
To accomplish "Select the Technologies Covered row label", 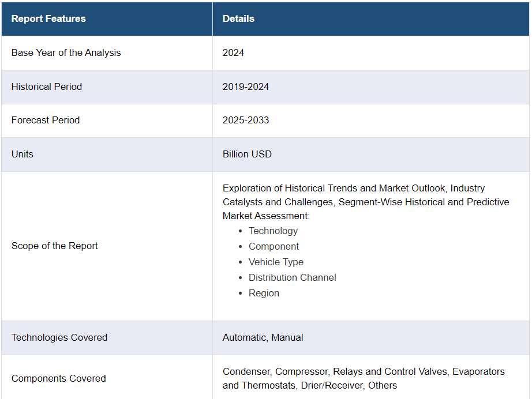I will [59, 338].
